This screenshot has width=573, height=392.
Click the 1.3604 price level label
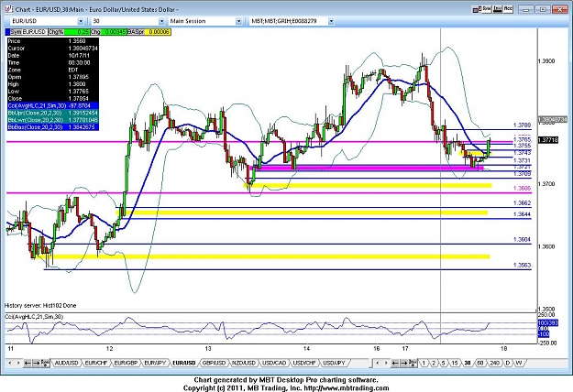point(522,239)
